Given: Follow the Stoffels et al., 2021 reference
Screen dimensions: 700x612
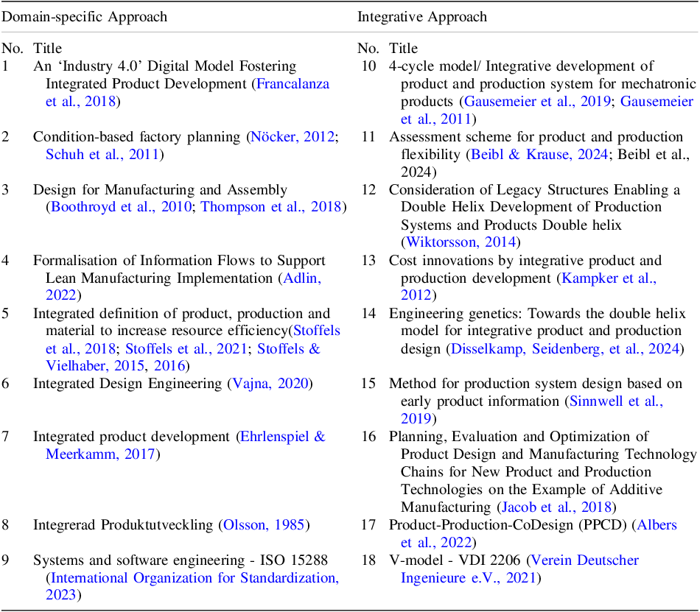Looking at the screenshot, I should point(186,348).
